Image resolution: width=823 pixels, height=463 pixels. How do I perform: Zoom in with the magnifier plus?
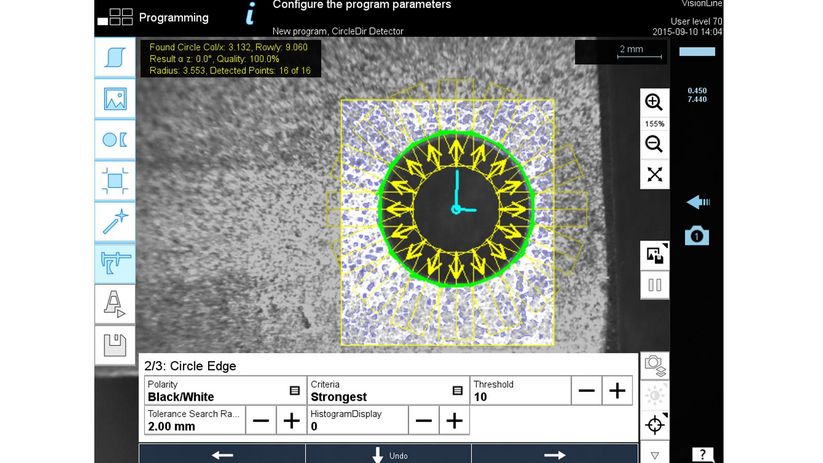click(x=654, y=102)
